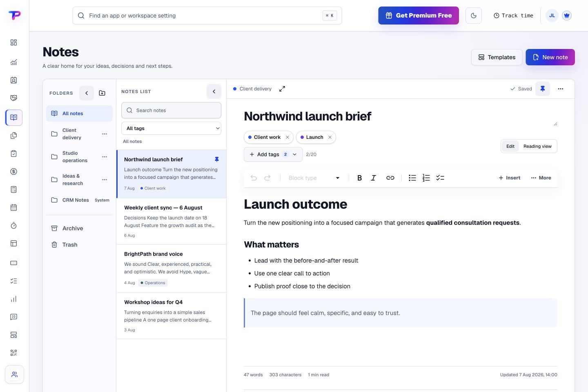
Task: Open the QR code icon in the sidebar
Action: coord(14,353)
